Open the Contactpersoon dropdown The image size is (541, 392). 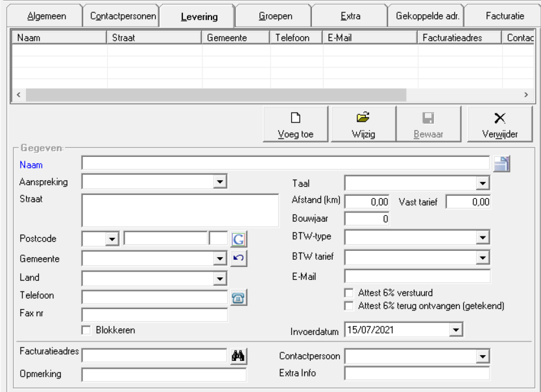coord(483,356)
